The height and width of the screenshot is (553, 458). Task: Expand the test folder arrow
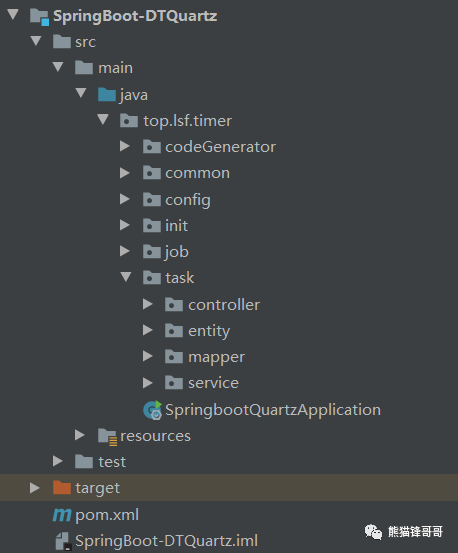58,461
